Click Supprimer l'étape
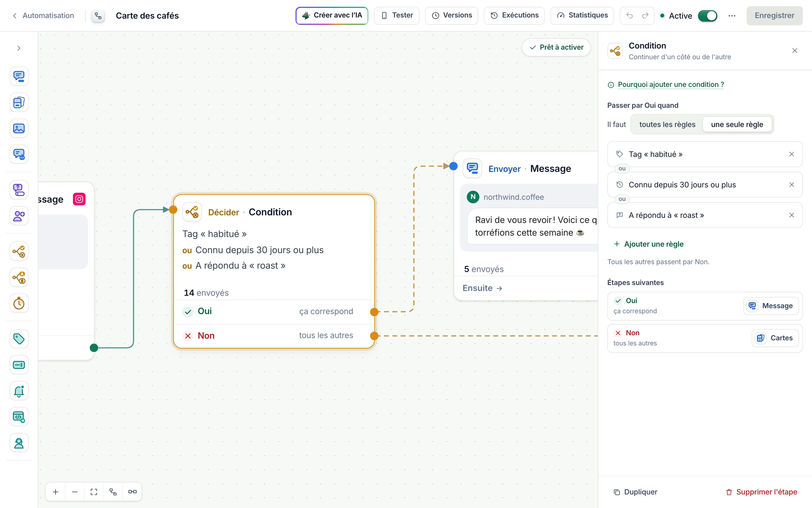 (761, 492)
